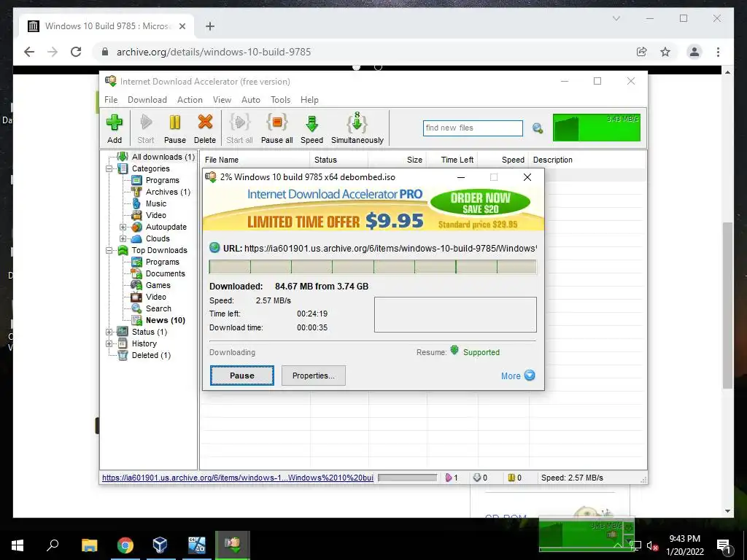Open News (10) in the tree
The width and height of the screenshot is (747, 560).
pos(166,320)
